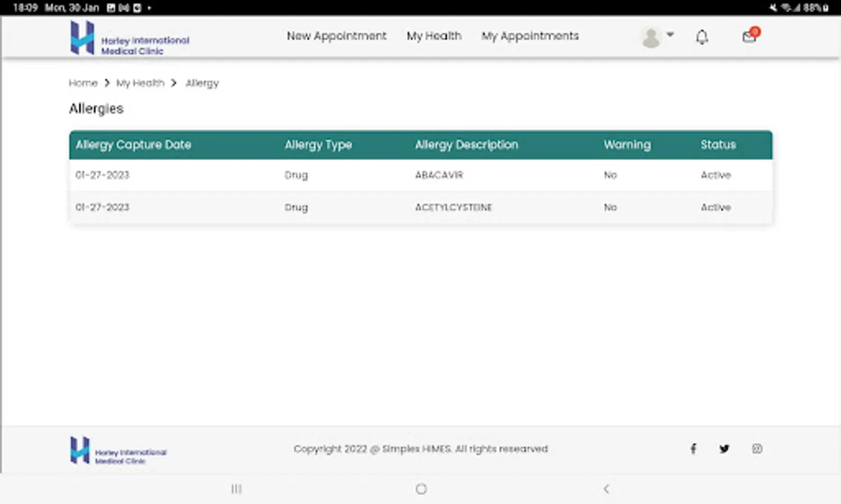Click the Home breadcrumb link
The width and height of the screenshot is (841, 504).
pos(83,83)
